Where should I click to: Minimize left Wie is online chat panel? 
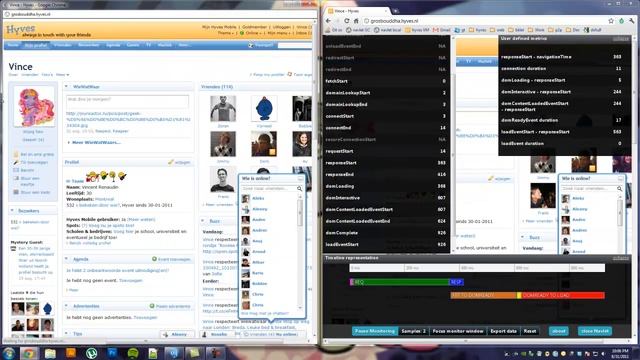(300, 179)
